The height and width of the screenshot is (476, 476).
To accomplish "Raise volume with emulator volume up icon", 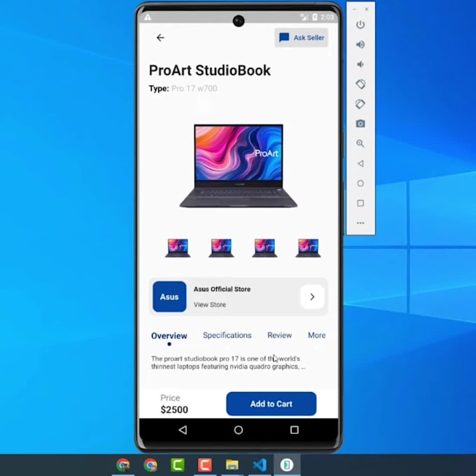I will 360,45.
